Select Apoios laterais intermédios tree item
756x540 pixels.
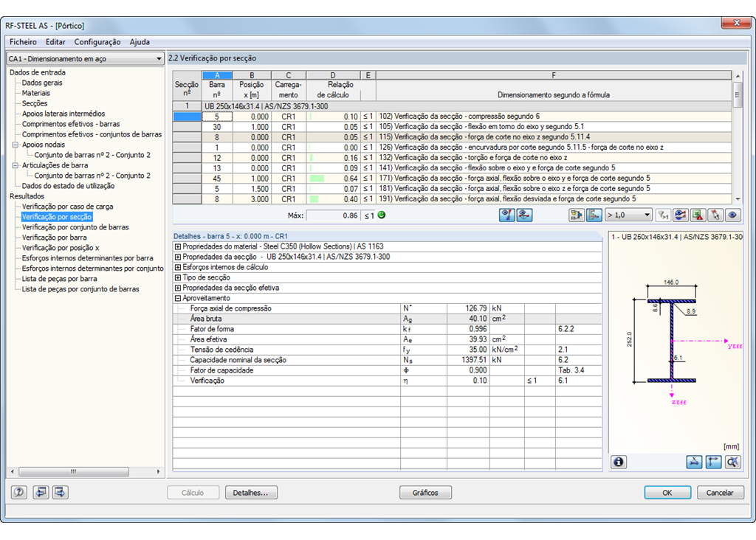click(x=63, y=114)
